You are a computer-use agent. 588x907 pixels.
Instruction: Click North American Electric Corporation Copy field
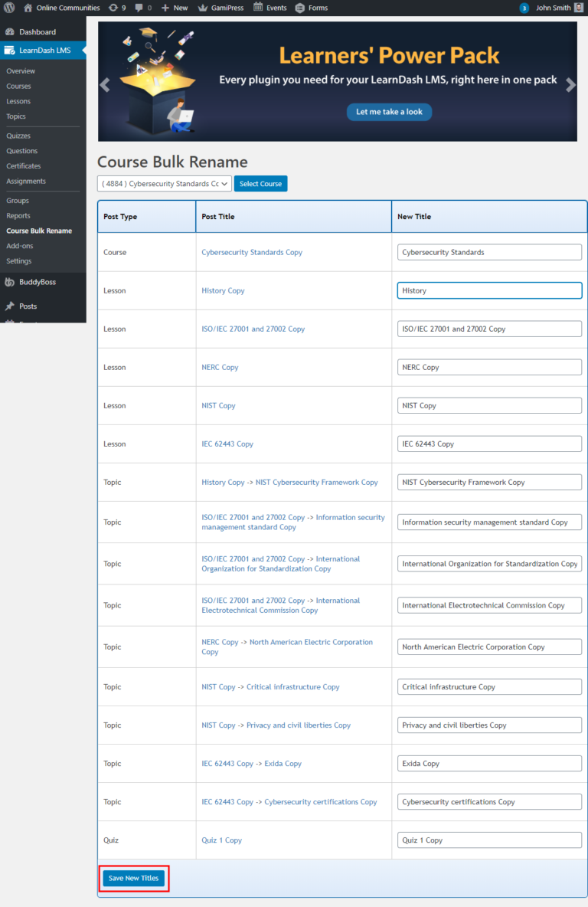(489, 647)
